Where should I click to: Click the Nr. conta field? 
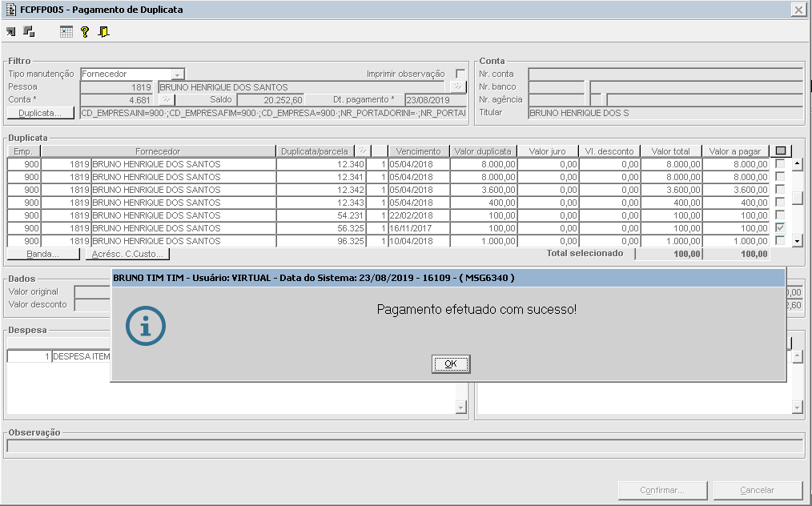[665, 74]
